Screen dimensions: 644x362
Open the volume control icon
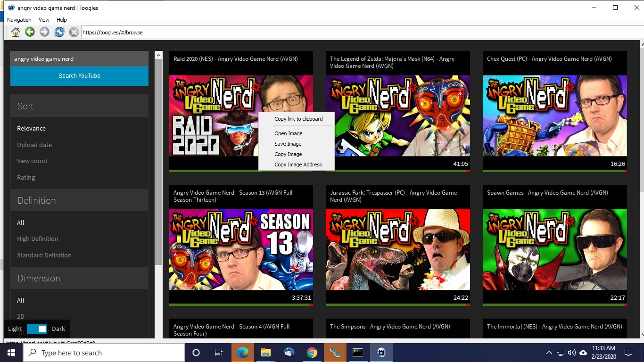[572, 353]
